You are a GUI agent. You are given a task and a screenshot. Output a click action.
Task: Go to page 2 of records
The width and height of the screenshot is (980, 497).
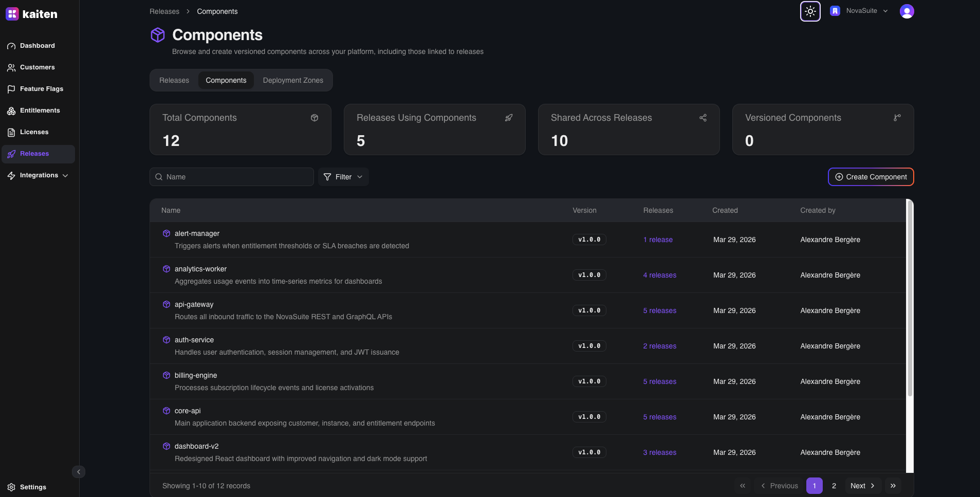point(834,486)
